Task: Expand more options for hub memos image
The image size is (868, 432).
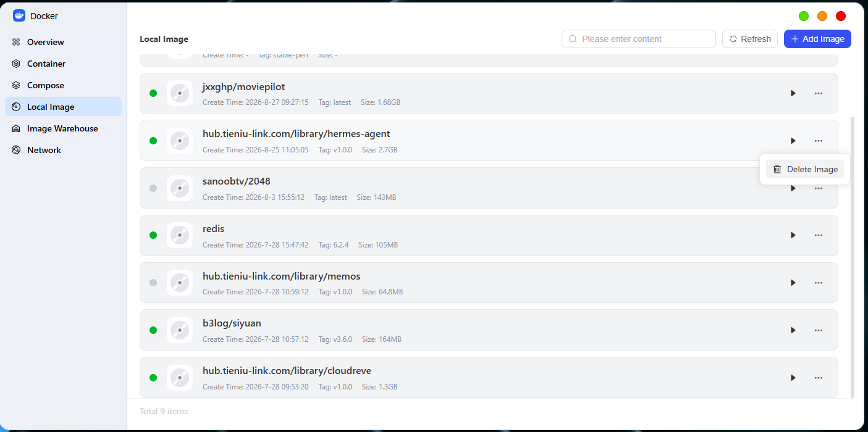Action: tap(819, 283)
